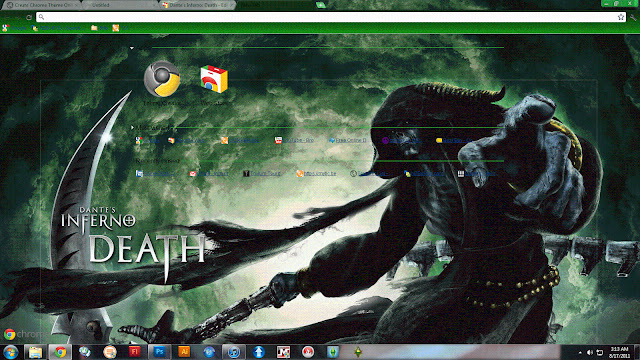Screen dimensions: 640x360
Task: Reopen the Y-icon recently closed page
Action: click(x=262, y=174)
